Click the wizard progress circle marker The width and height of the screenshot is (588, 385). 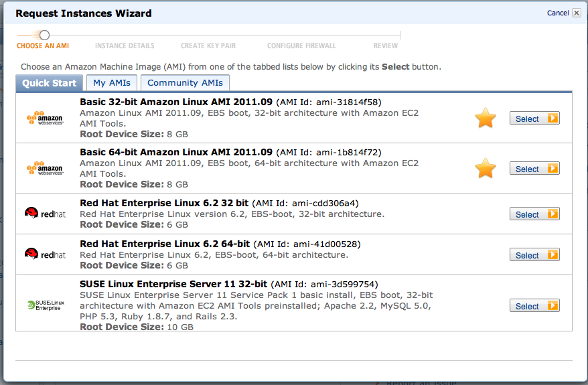(44, 35)
